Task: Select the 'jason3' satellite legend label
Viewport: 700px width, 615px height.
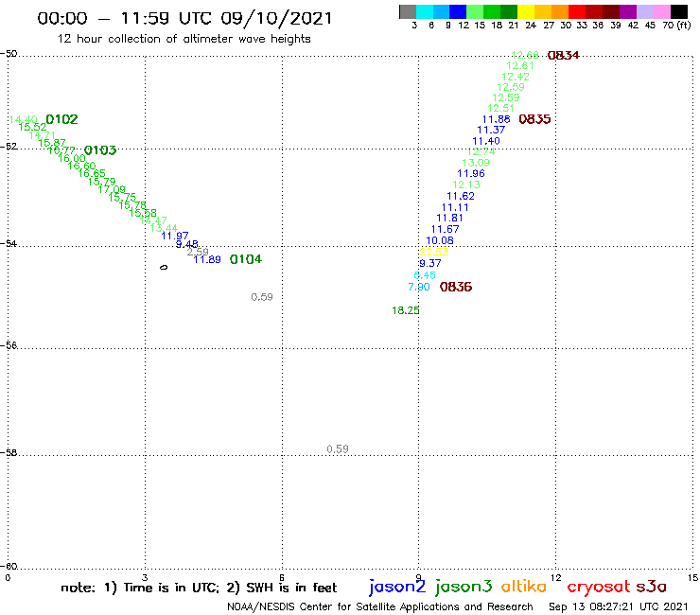Action: 464,587
